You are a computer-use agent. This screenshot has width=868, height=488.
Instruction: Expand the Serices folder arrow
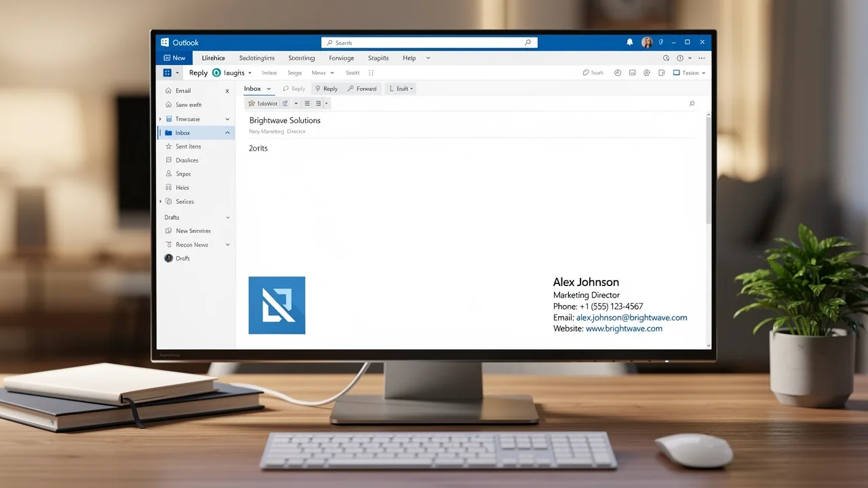tap(161, 201)
